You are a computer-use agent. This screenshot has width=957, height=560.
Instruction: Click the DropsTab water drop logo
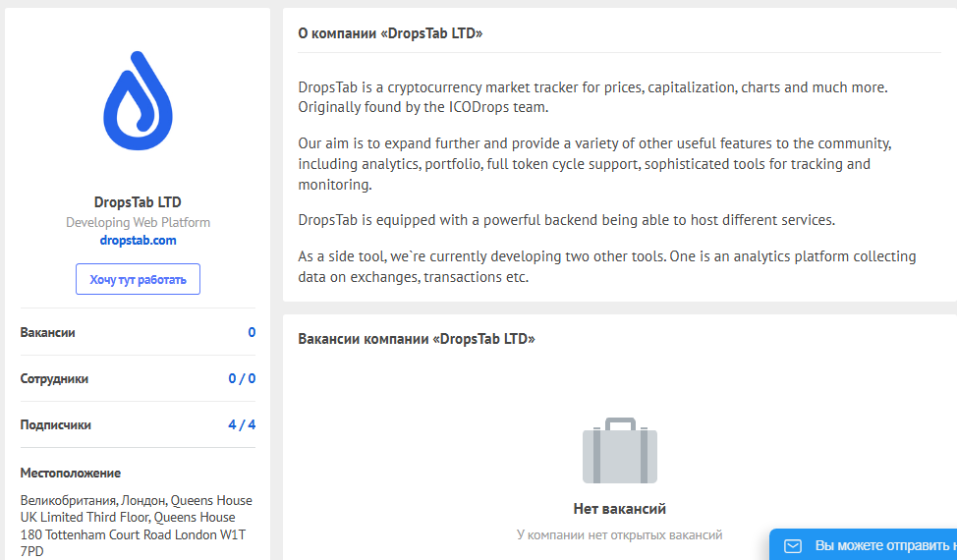pos(138,100)
